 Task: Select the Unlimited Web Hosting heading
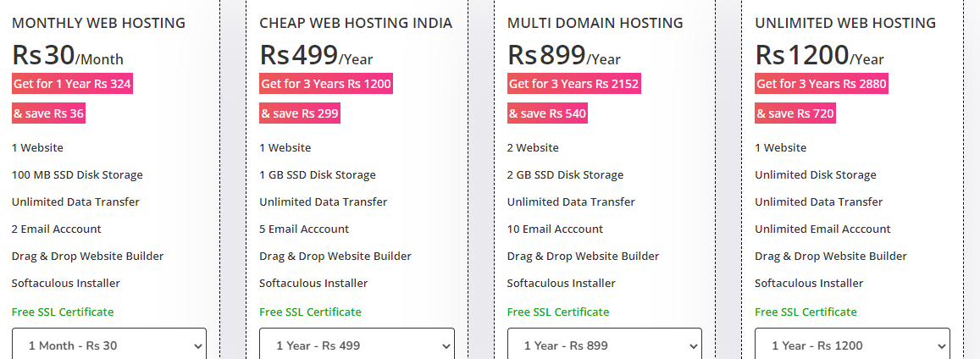(x=845, y=23)
